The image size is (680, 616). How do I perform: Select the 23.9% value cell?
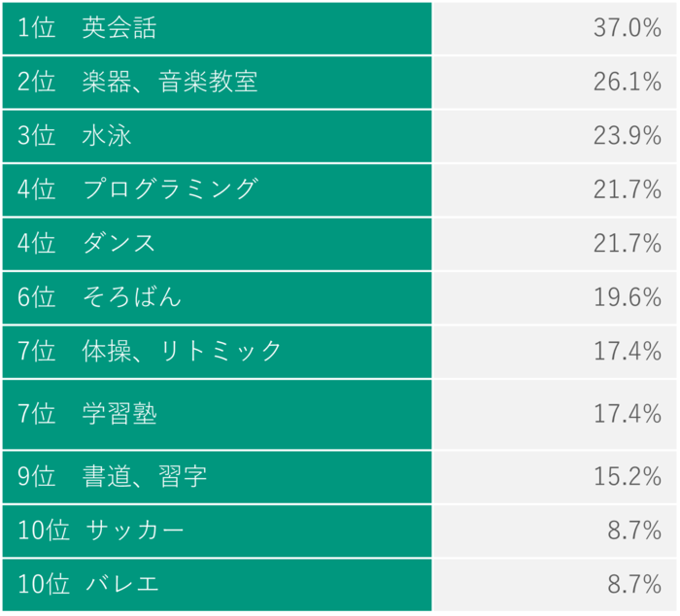[x=627, y=136]
